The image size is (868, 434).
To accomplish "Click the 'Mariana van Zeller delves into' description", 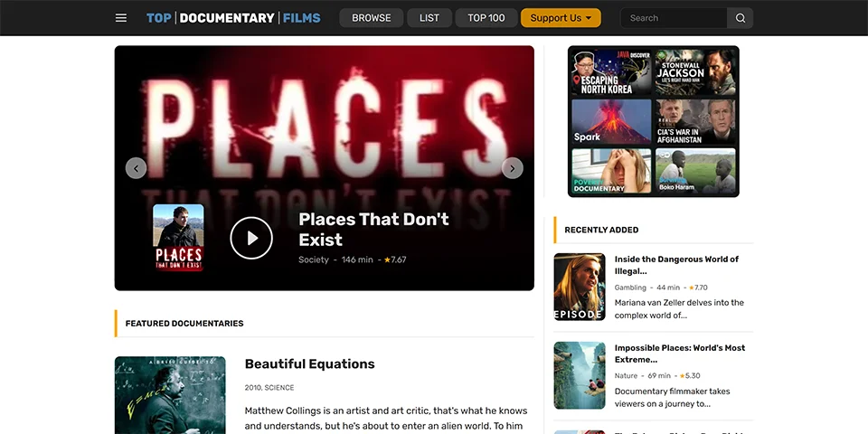I will [679, 309].
